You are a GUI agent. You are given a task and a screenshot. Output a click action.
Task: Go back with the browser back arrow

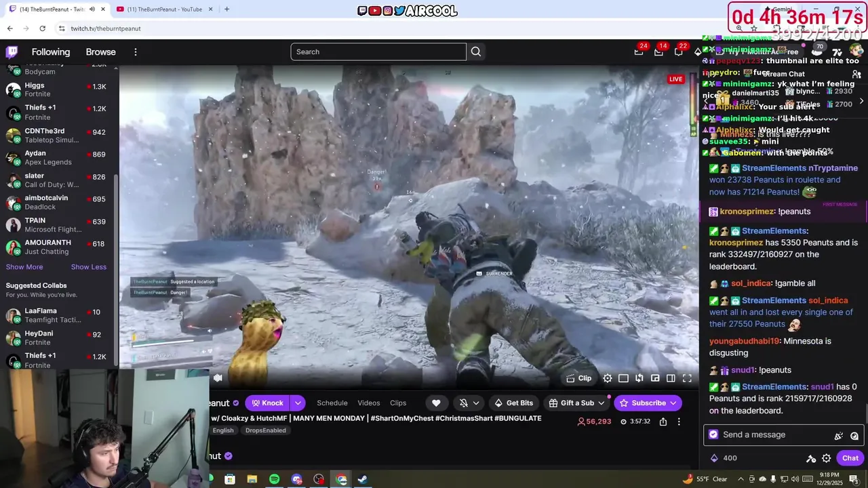click(9, 28)
